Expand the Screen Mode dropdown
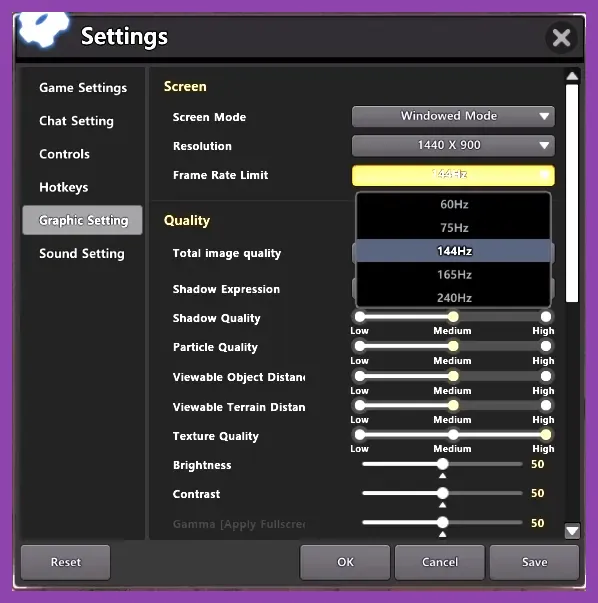This screenshot has width=598, height=603. coord(453,116)
